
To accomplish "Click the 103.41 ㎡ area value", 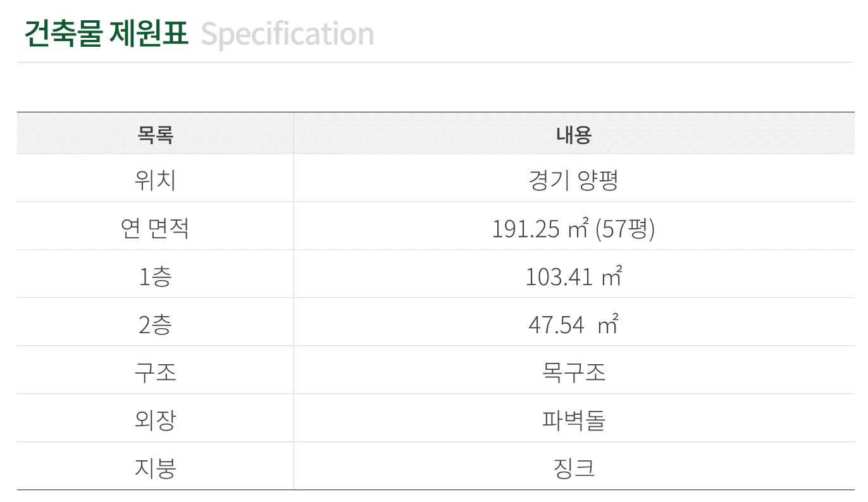I will [573, 277].
